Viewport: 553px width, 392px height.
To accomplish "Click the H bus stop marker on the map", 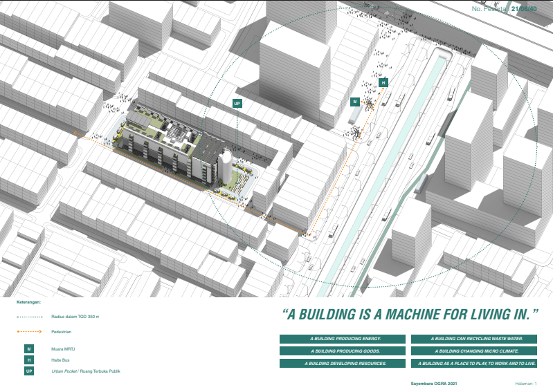I will pyautogui.click(x=383, y=83).
